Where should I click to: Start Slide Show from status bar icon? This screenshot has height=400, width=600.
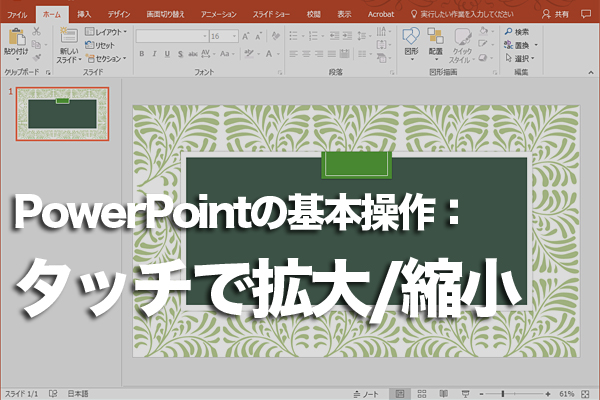click(465, 394)
